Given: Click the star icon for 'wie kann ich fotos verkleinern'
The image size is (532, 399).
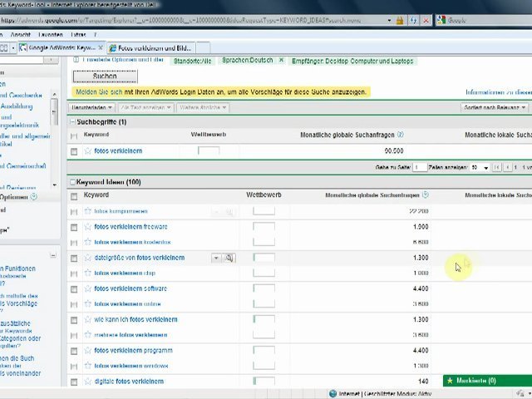Looking at the screenshot, I should (x=87, y=319).
